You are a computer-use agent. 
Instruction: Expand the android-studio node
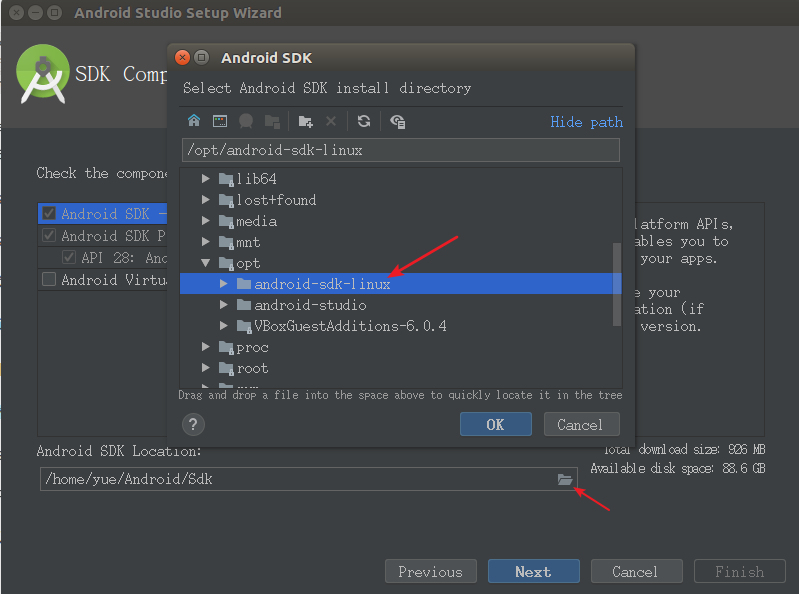point(224,305)
